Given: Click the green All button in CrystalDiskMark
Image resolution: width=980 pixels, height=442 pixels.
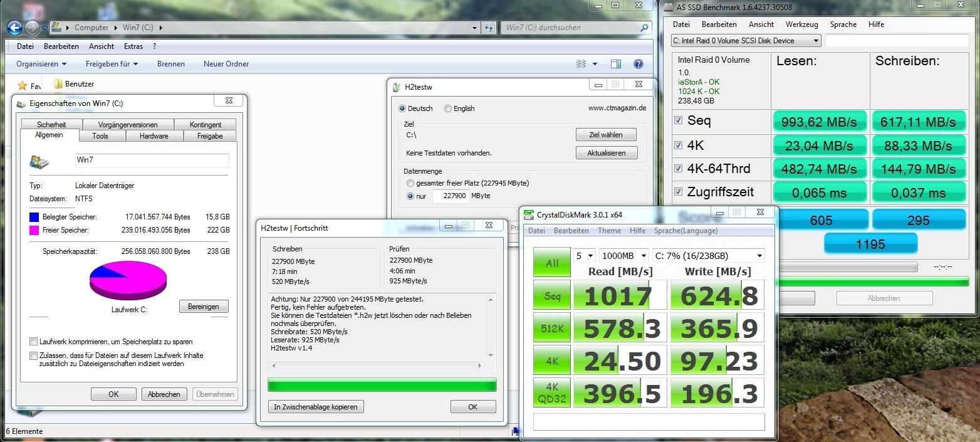Looking at the screenshot, I should click(552, 263).
